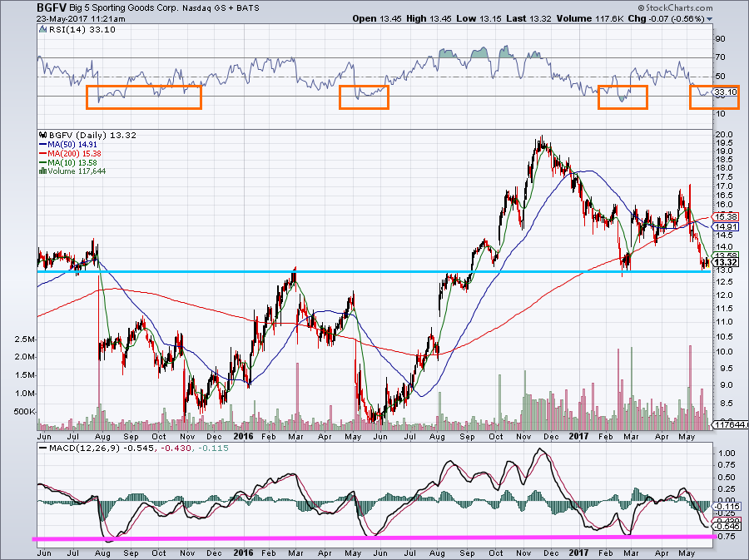The height and width of the screenshot is (560, 749).
Task: Click the 'BGFV (Daily) 13.32' legend label
Action: coord(92,135)
